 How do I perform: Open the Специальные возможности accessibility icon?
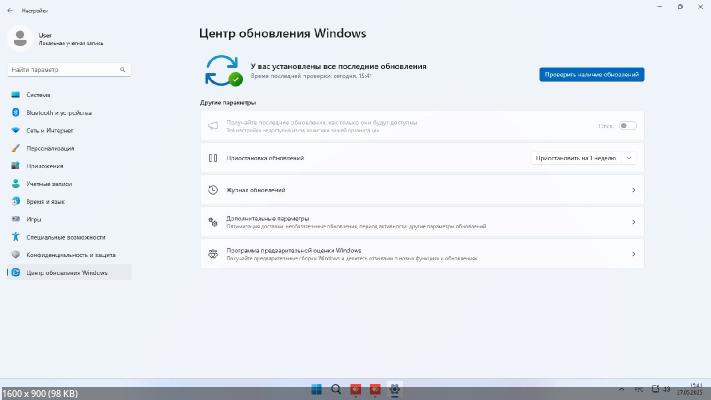point(15,237)
